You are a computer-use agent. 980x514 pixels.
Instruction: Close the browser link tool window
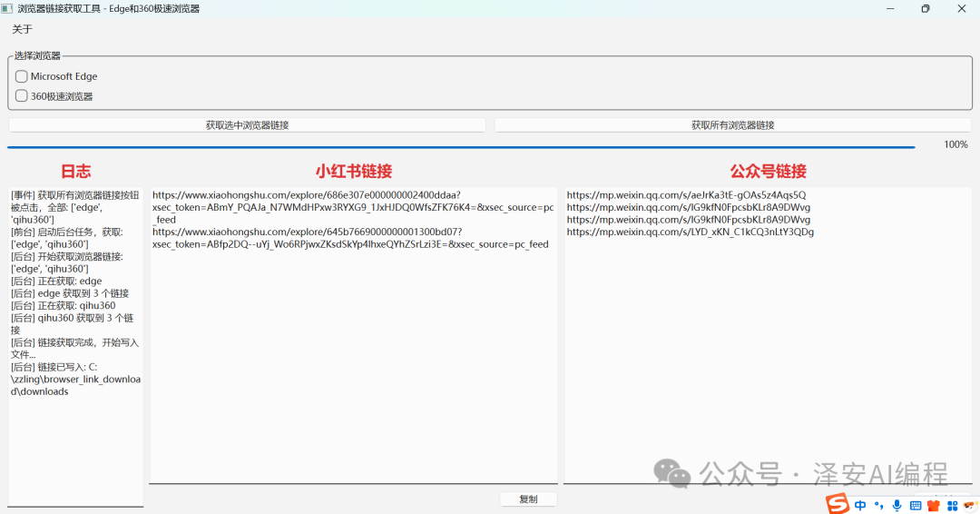961,9
